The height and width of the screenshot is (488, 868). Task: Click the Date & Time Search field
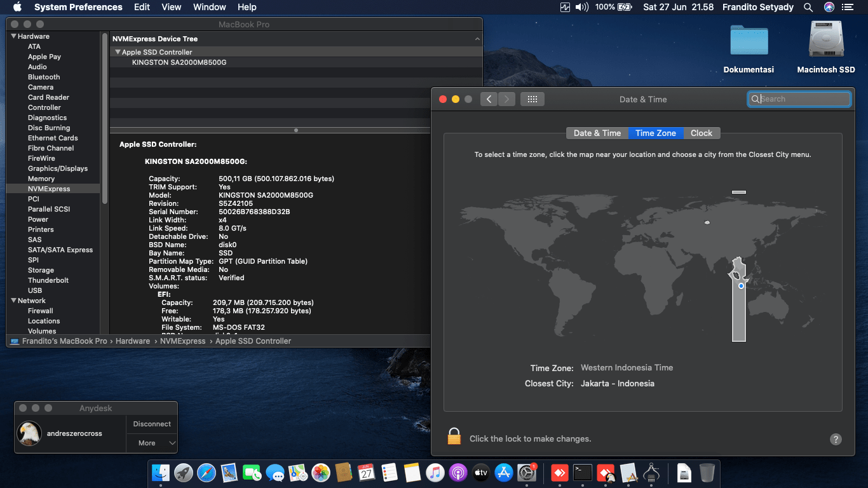(799, 99)
